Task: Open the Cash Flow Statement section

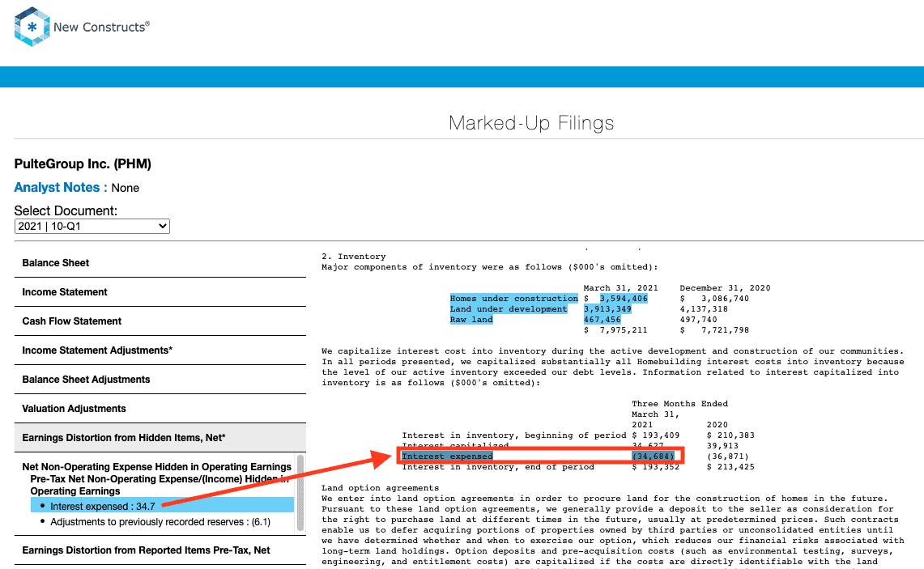Action: tap(160, 321)
